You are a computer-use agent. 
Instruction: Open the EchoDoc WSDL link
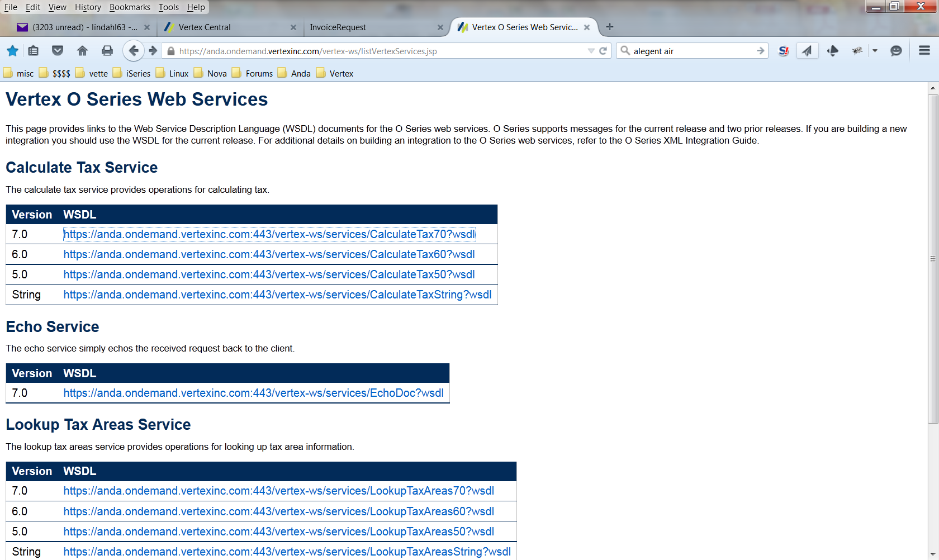[x=253, y=393]
